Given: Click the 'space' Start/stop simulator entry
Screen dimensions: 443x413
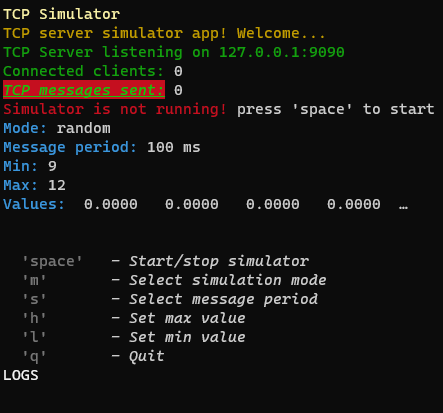Looking at the screenshot, I should coord(166,261).
